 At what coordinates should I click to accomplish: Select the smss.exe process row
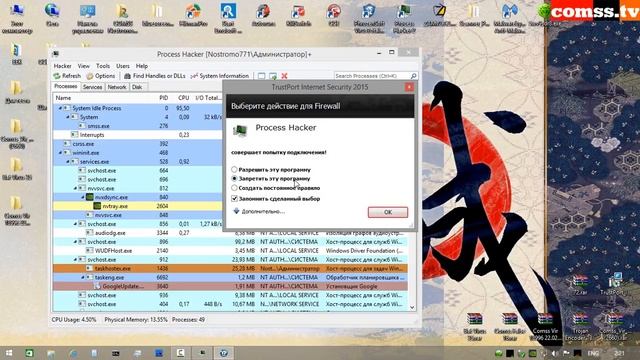[x=138, y=126]
